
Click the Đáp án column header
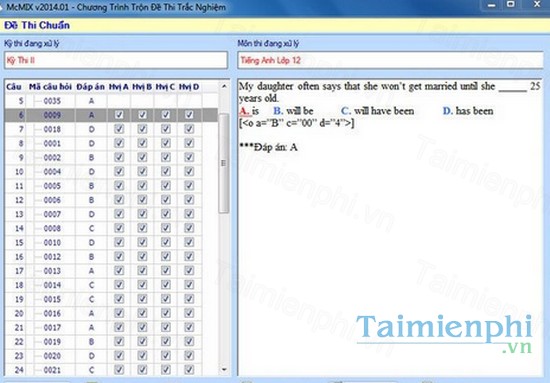click(x=90, y=87)
